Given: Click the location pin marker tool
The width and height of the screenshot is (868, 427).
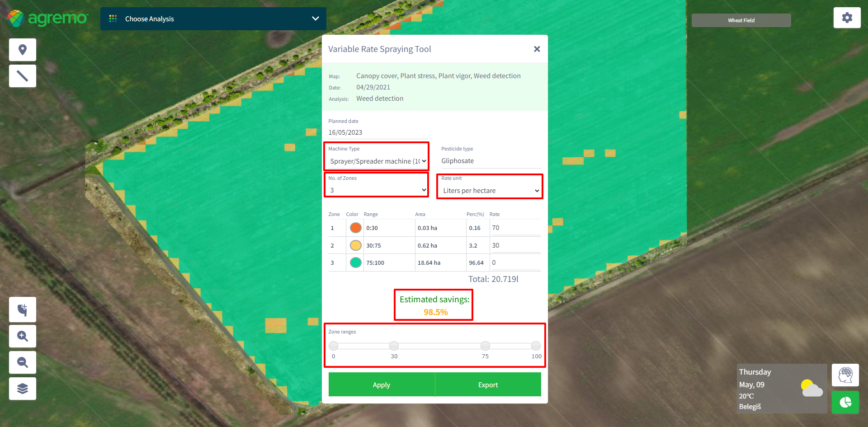Looking at the screenshot, I should click(x=23, y=50).
